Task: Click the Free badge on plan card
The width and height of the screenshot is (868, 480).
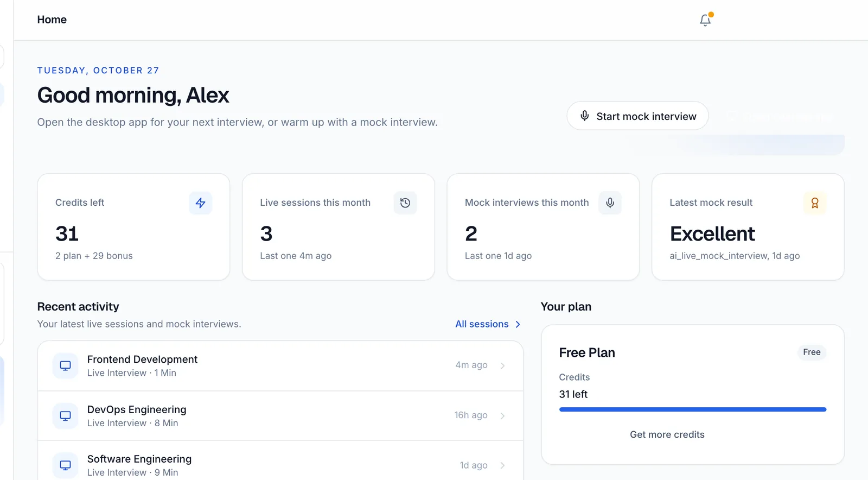Action: coord(812,352)
